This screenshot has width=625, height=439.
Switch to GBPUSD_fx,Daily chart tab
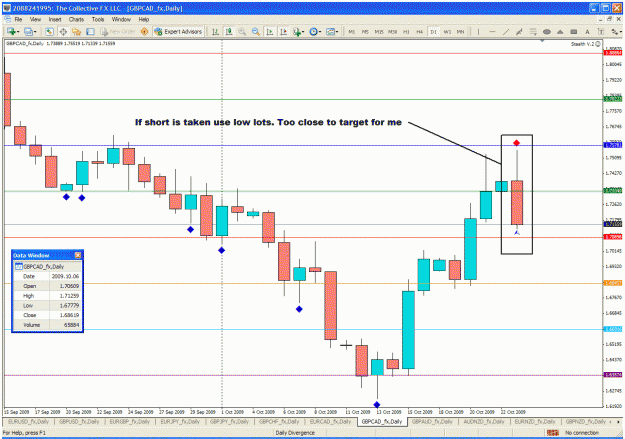[79, 421]
